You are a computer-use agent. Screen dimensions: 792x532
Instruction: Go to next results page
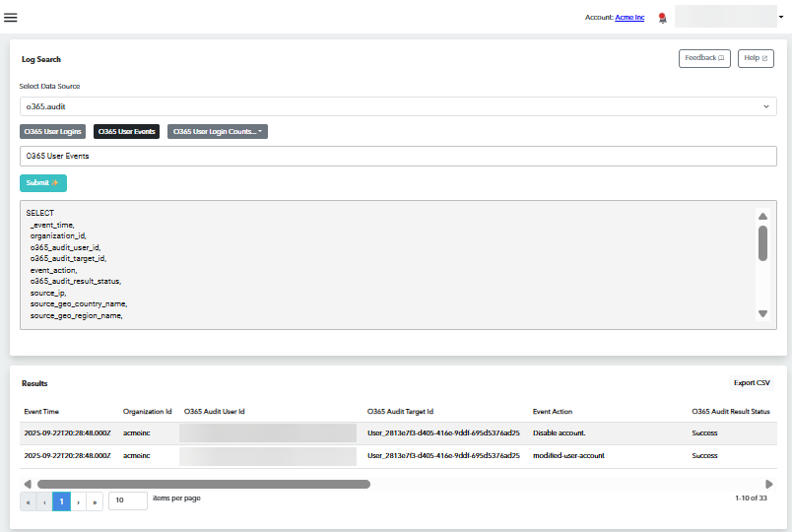78,501
